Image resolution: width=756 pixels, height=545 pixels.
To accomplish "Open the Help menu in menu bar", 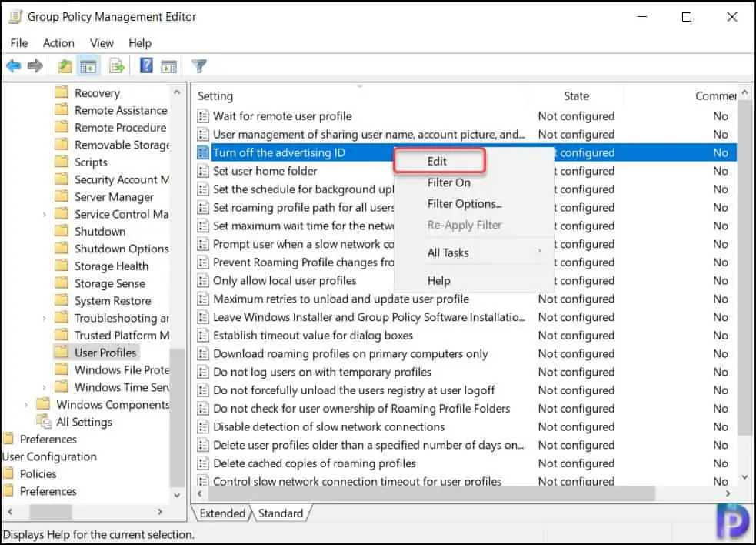I will pos(140,43).
